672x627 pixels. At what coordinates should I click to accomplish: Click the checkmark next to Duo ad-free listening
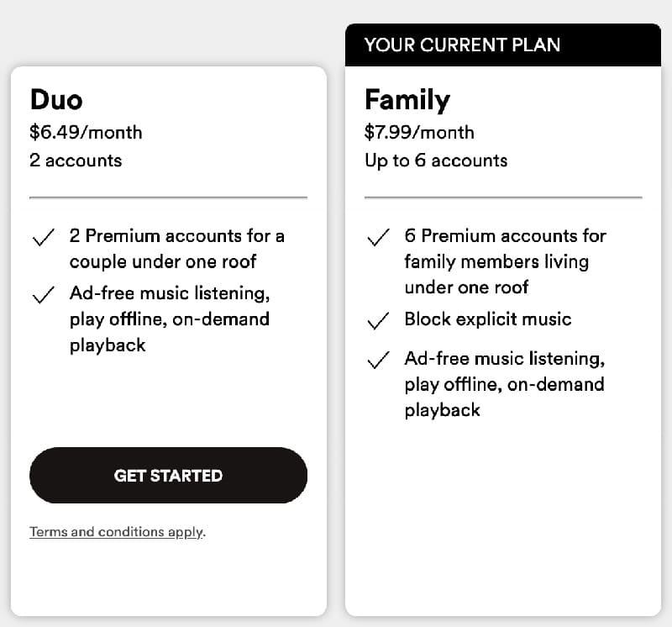pyautogui.click(x=42, y=296)
